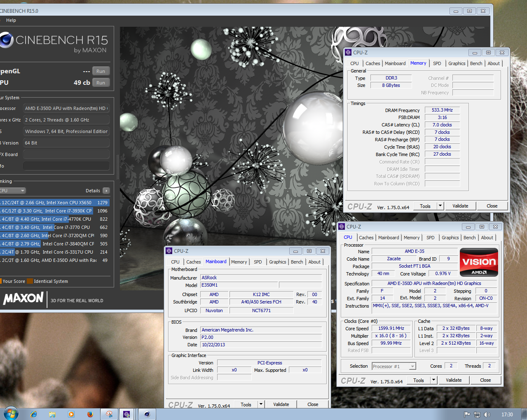Switch to CPU-Z taskbar button
The image size is (527, 420).
pos(126,414)
